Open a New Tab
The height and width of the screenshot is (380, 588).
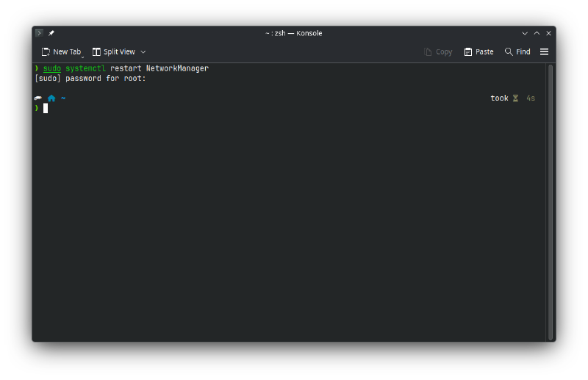tap(61, 52)
